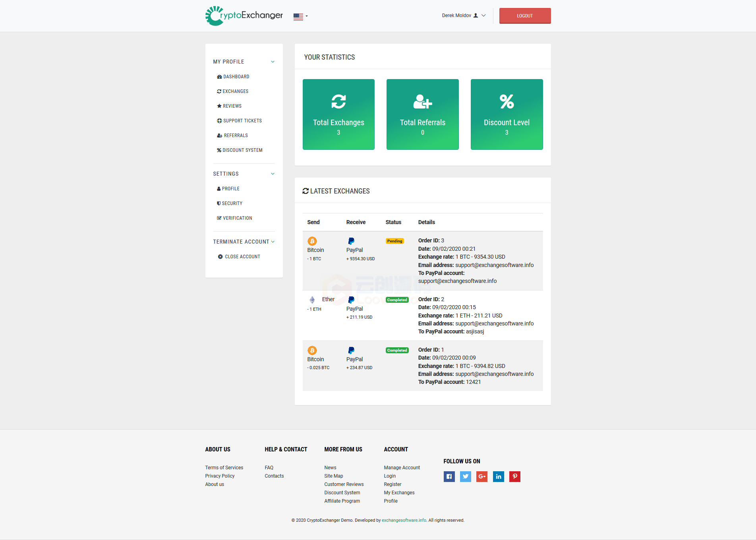Click the PayPal icon in order 1
Screen dimensions: 756x540
coord(351,350)
